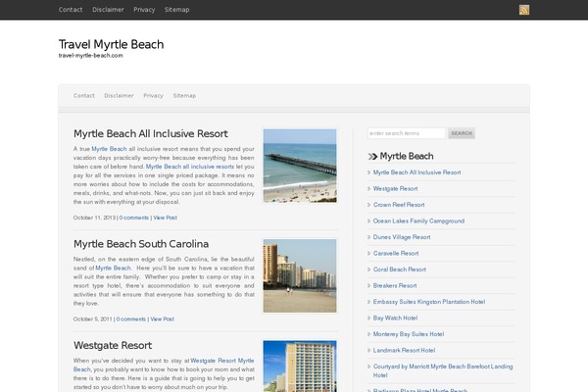Image resolution: width=588 pixels, height=392 pixels.
Task: Open the Westgate Resort post title
Action: click(113, 345)
